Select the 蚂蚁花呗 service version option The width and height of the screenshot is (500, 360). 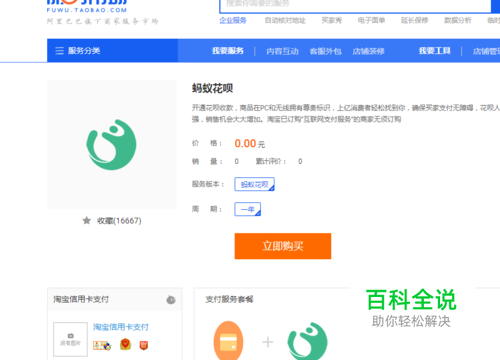click(x=254, y=184)
